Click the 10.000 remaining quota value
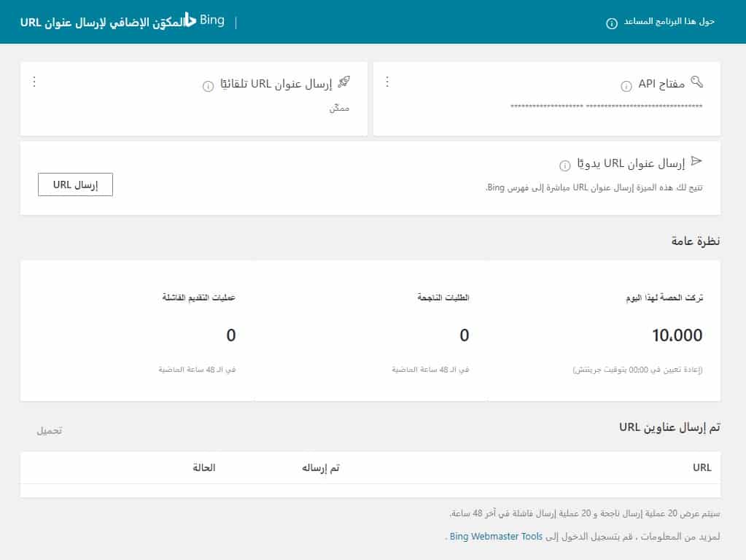Image resolution: width=746 pixels, height=560 pixels. (x=677, y=335)
